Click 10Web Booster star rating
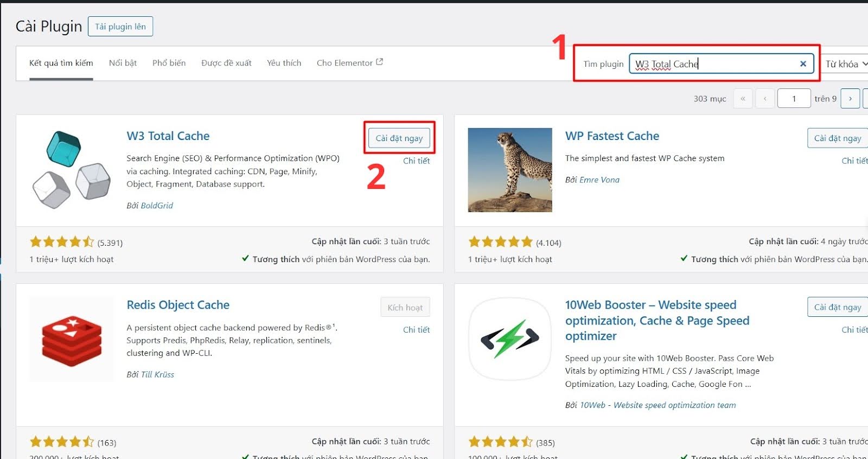 501,442
